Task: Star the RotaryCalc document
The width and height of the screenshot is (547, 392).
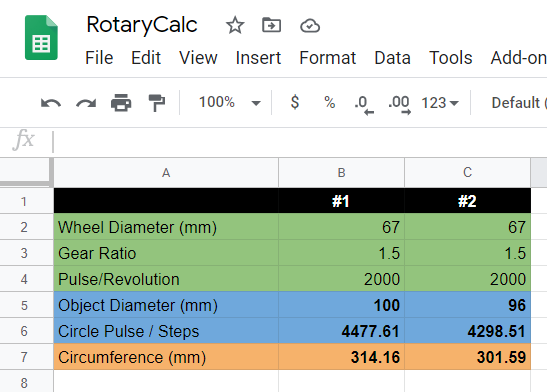Action: (235, 25)
